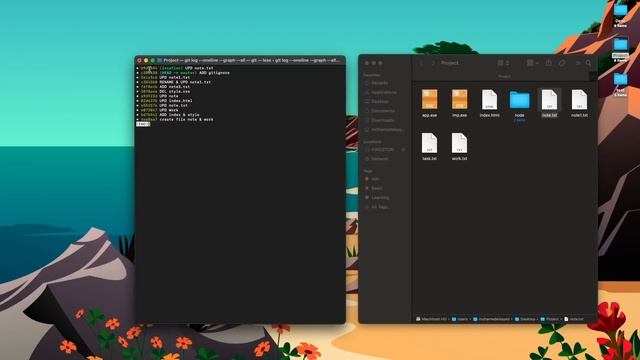Open the home folder in Finder sidebar
Screen dimensions: 640x360
tap(384, 129)
